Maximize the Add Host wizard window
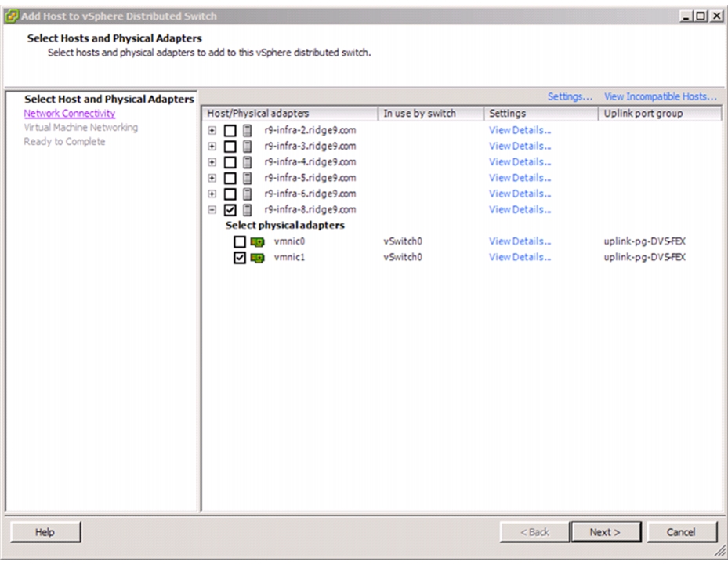 (701, 16)
